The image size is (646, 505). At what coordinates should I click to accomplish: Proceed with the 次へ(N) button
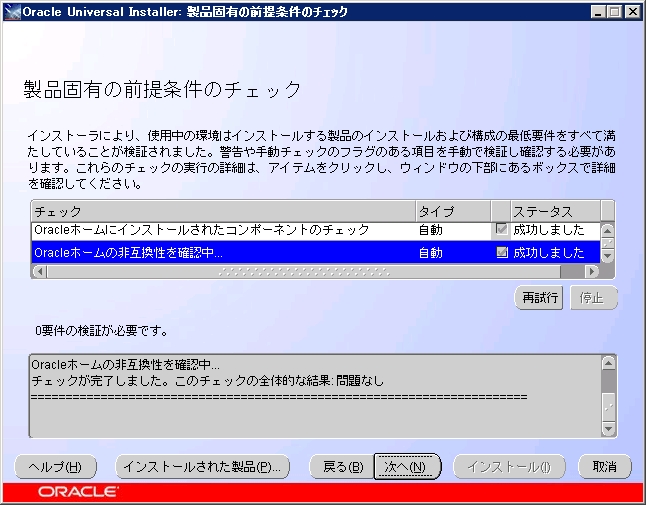pos(407,467)
